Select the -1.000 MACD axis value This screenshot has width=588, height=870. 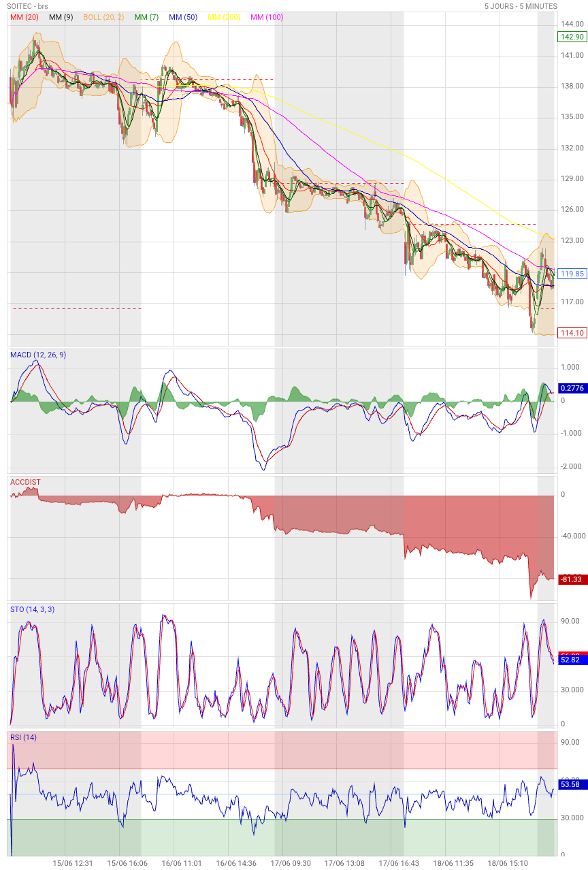[570, 433]
